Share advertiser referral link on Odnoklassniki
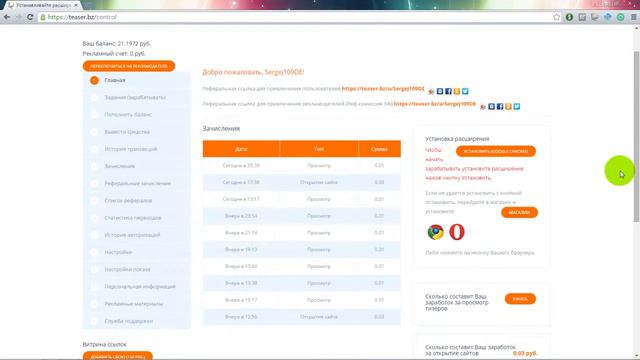The height and width of the screenshot is (360, 640). [508, 106]
